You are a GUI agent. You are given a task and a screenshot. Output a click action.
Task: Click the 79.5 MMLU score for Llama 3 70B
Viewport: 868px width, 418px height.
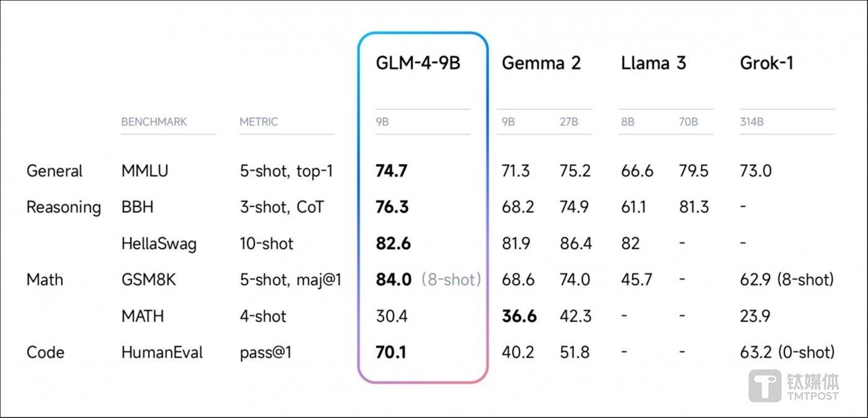point(694,171)
